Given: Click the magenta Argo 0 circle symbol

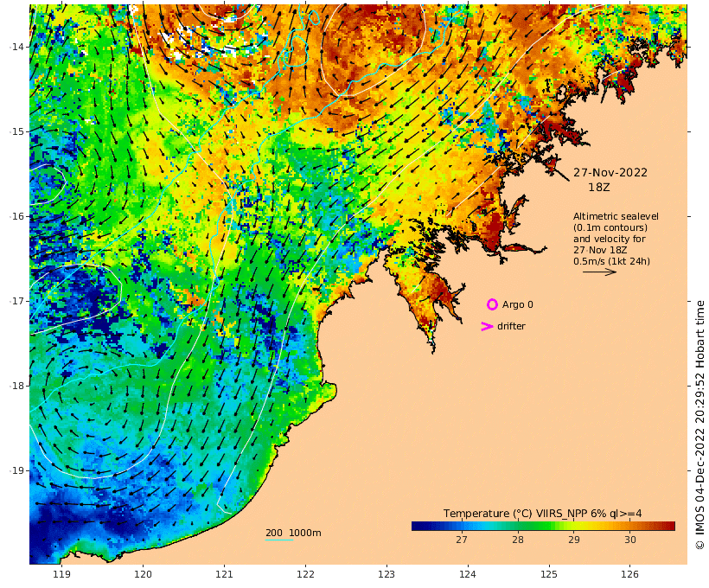Looking at the screenshot, I should point(492,304).
